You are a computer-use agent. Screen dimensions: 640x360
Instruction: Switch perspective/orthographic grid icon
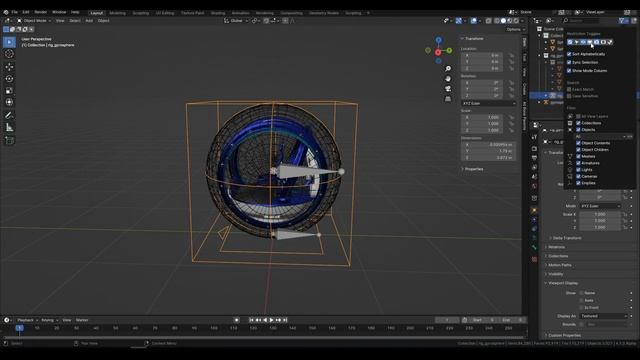pos(448,99)
